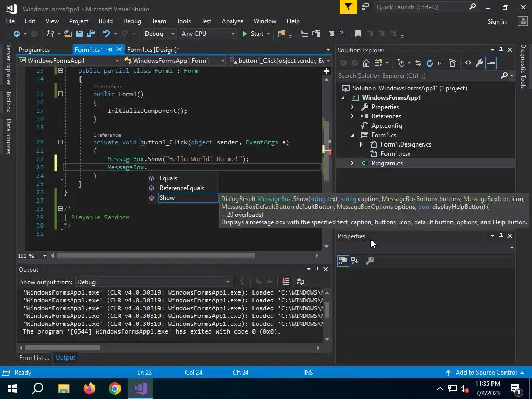Screen dimensions: 532x399
Task: Click the Uncomment Selected Lines icon
Action: 343,34
